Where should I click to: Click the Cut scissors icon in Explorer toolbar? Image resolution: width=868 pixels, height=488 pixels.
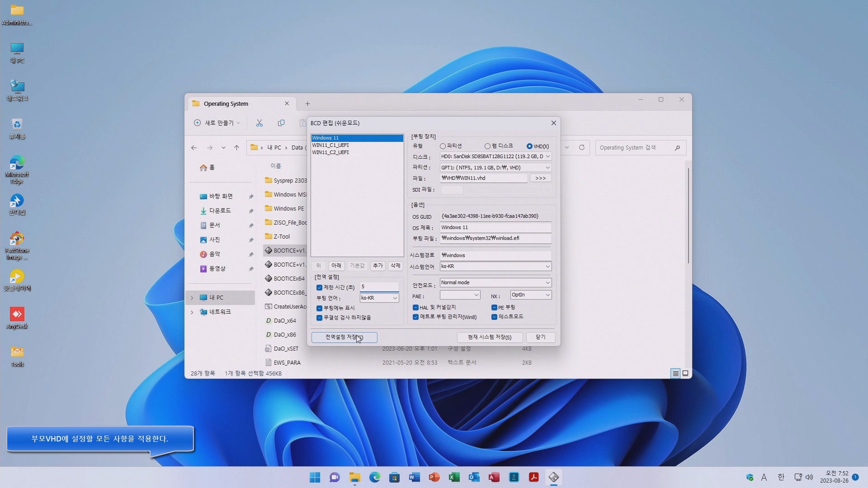tap(259, 123)
